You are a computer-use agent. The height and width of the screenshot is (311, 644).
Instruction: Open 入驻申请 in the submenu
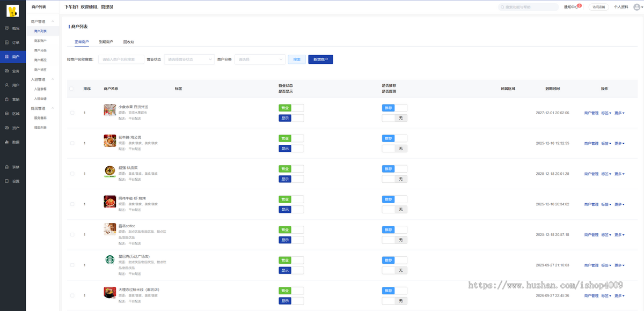41,99
